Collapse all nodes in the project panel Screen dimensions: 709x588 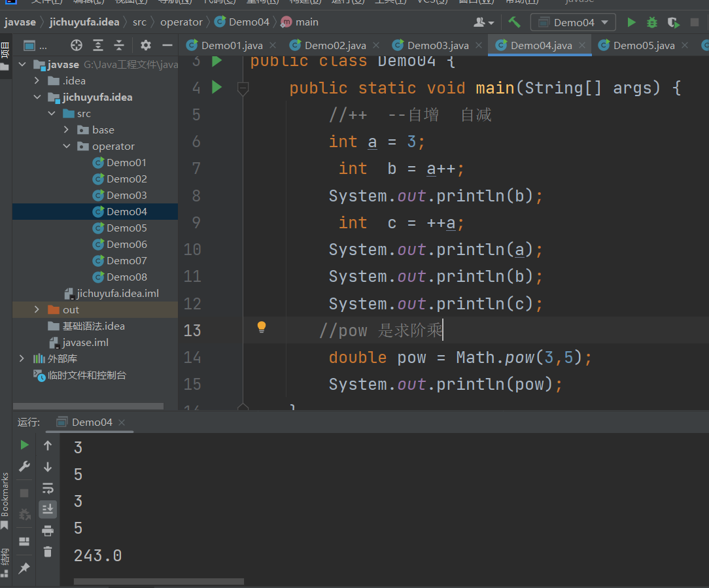coord(119,45)
